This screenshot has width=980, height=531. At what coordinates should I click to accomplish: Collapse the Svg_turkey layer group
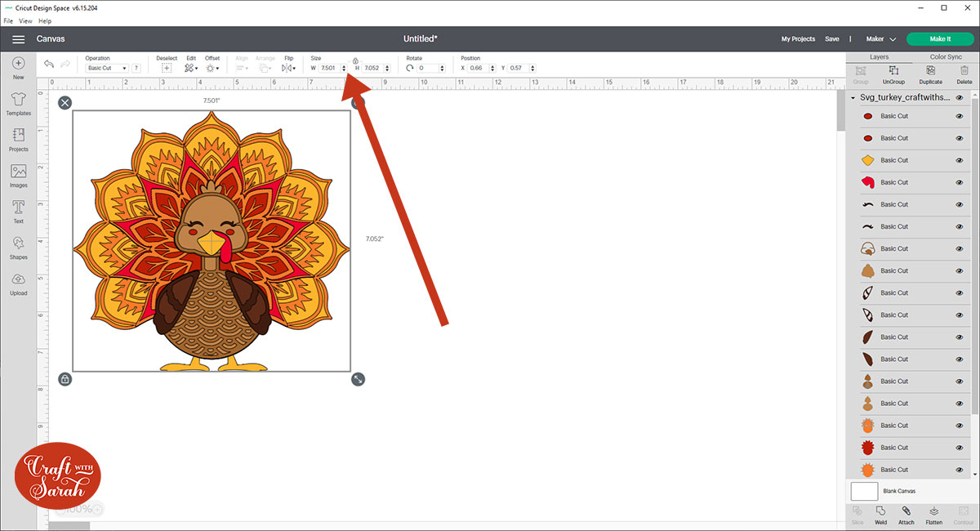click(x=853, y=97)
